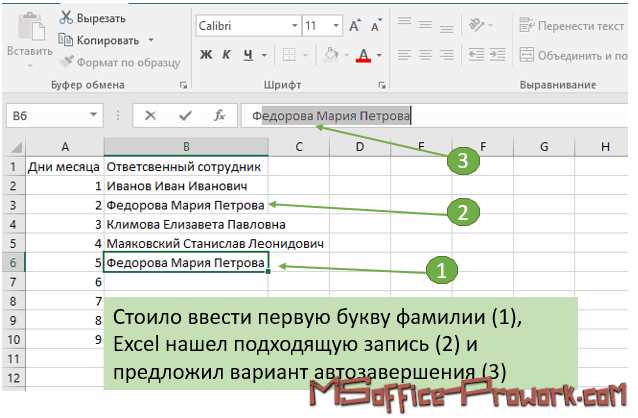Cancel entry with the X button
Screen dimensions: 638x418
[x=151, y=116]
